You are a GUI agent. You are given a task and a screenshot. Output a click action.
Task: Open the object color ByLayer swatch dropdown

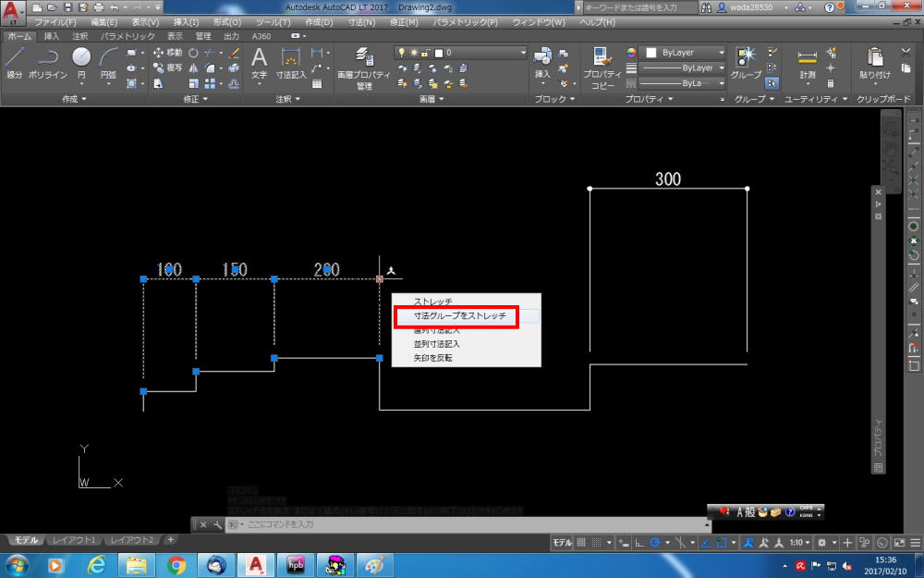pos(683,53)
